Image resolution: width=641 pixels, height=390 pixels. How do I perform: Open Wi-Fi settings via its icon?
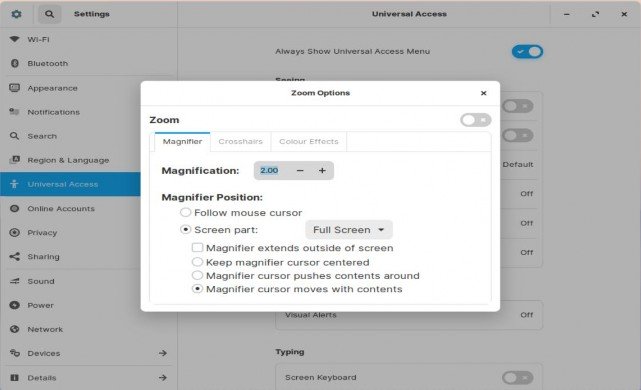click(14, 39)
